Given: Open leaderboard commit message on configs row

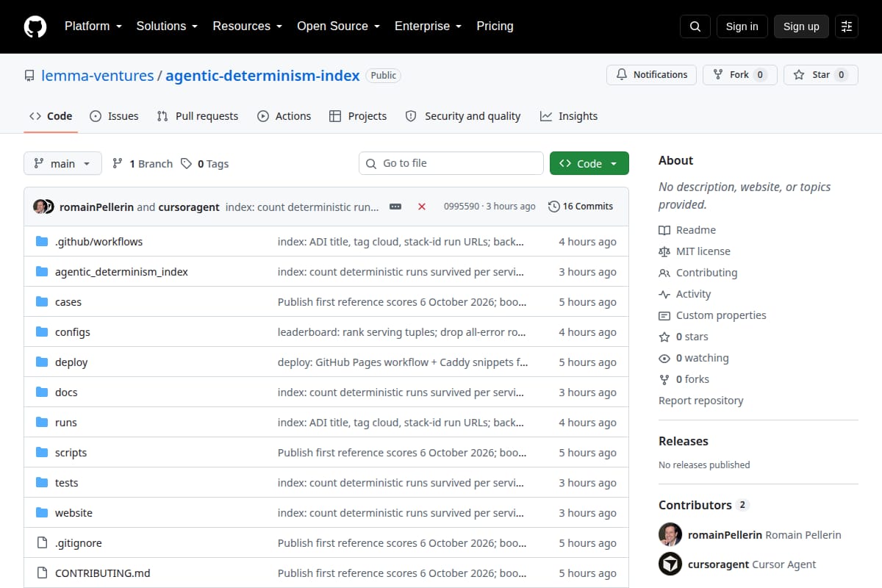Looking at the screenshot, I should [402, 332].
